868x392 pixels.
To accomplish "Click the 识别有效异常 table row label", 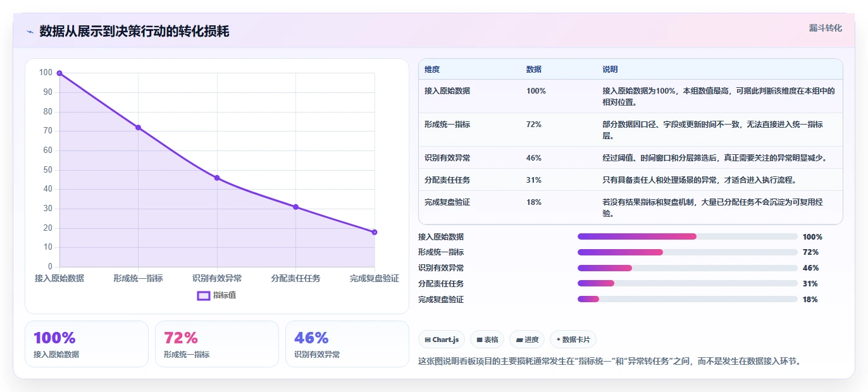I will pyautogui.click(x=447, y=158).
